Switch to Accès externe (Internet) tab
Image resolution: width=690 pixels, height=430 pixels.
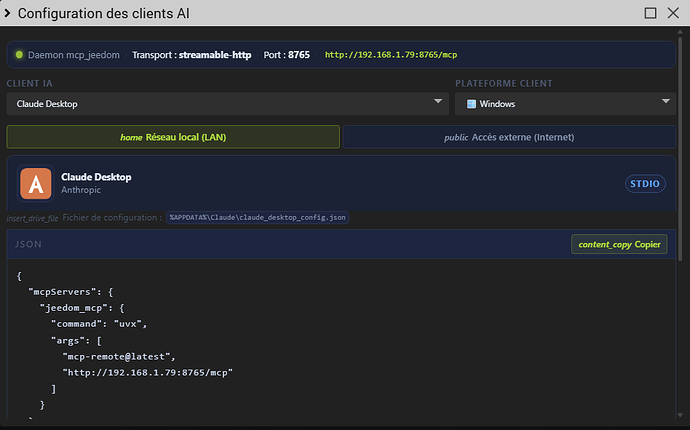click(509, 137)
